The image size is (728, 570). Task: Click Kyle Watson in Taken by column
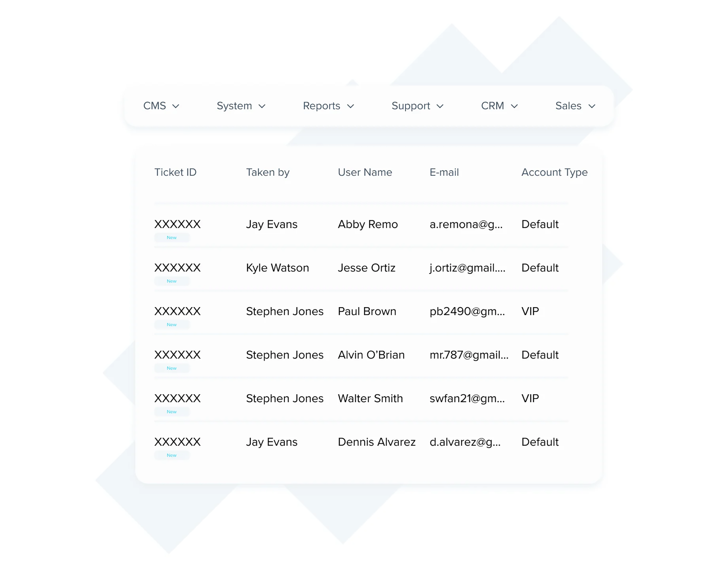[x=278, y=268]
